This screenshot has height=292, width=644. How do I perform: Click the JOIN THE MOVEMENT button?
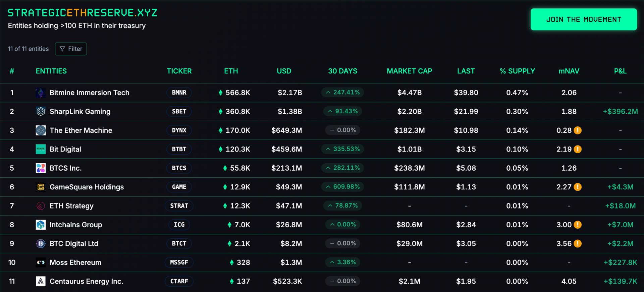coord(584,19)
